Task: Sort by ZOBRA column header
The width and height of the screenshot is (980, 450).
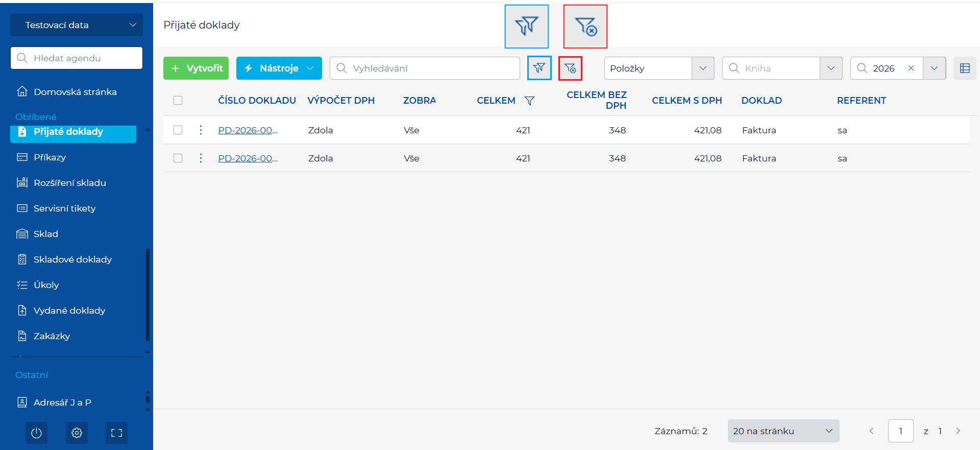Action: (x=420, y=101)
